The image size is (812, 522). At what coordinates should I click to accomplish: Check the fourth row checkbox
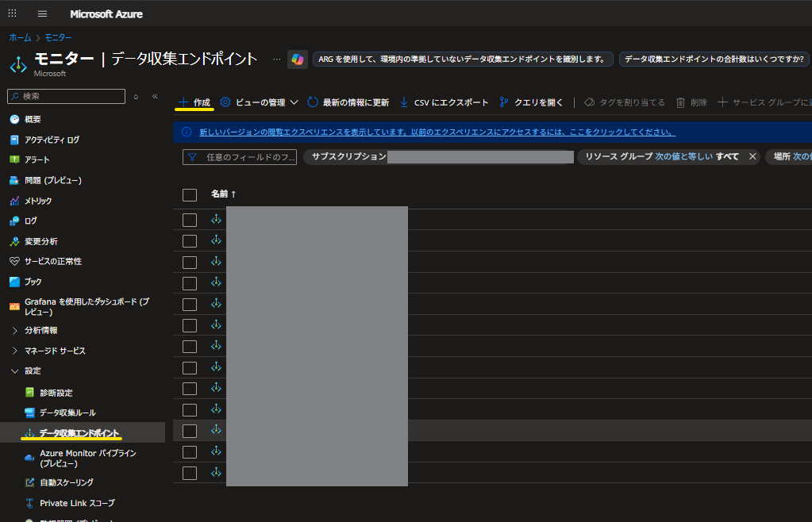click(190, 283)
